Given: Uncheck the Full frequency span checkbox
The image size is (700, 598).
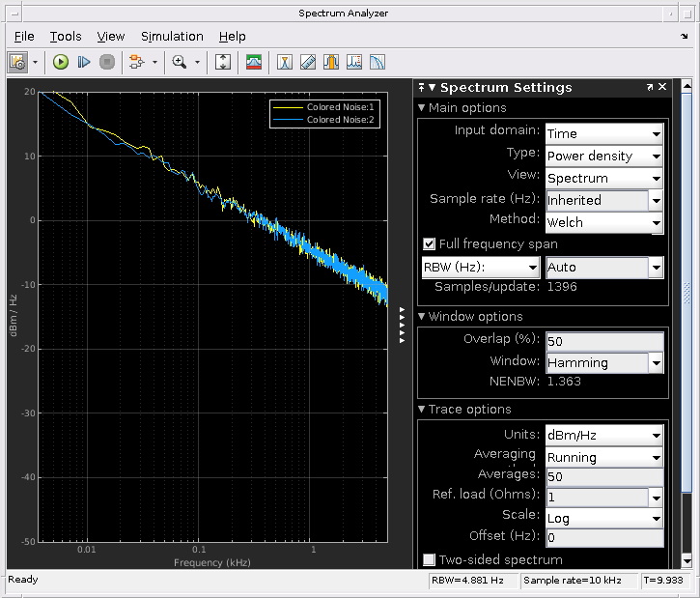Looking at the screenshot, I should pos(430,244).
